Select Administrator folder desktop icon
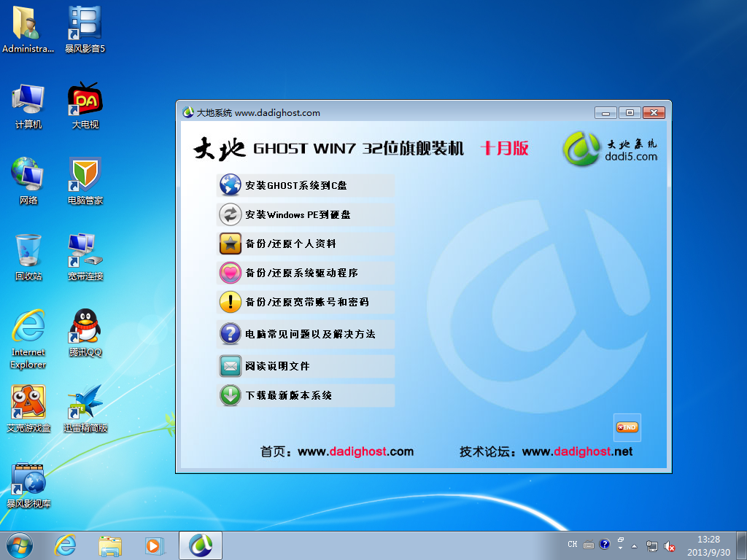Image resolution: width=747 pixels, height=560 pixels. 28,28
